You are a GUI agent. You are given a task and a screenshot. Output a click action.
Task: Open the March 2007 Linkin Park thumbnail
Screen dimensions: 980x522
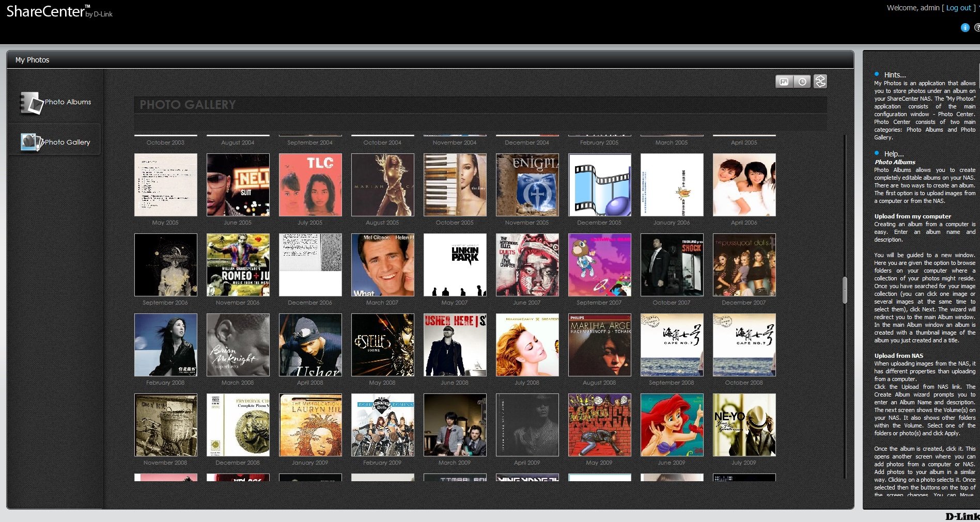(455, 265)
